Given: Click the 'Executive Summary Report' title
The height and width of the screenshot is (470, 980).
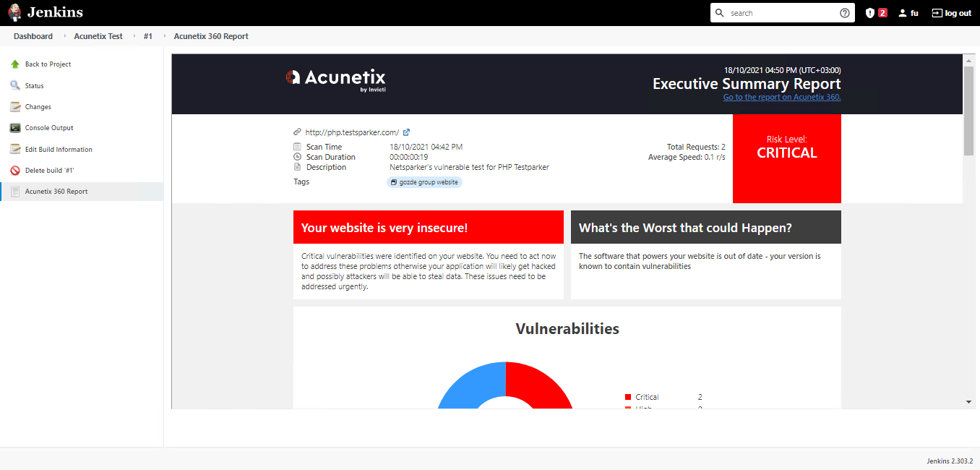Looking at the screenshot, I should click(747, 84).
